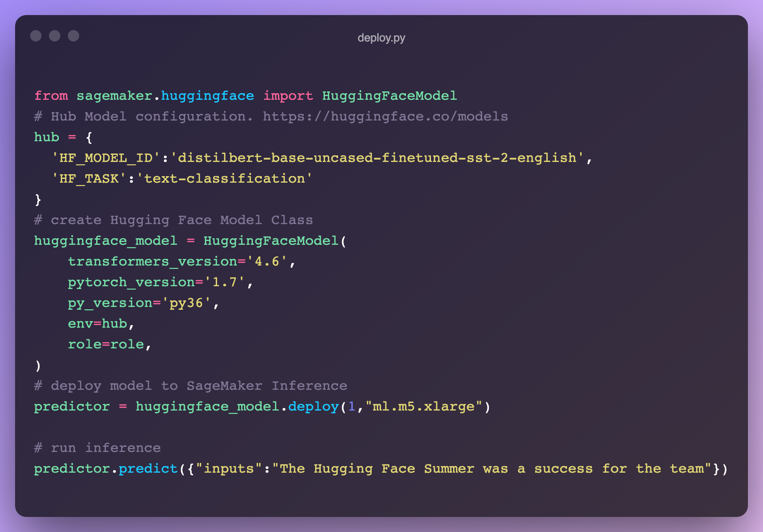The height and width of the screenshot is (532, 763).
Task: Click the transformers_version parameter name
Action: (x=152, y=261)
